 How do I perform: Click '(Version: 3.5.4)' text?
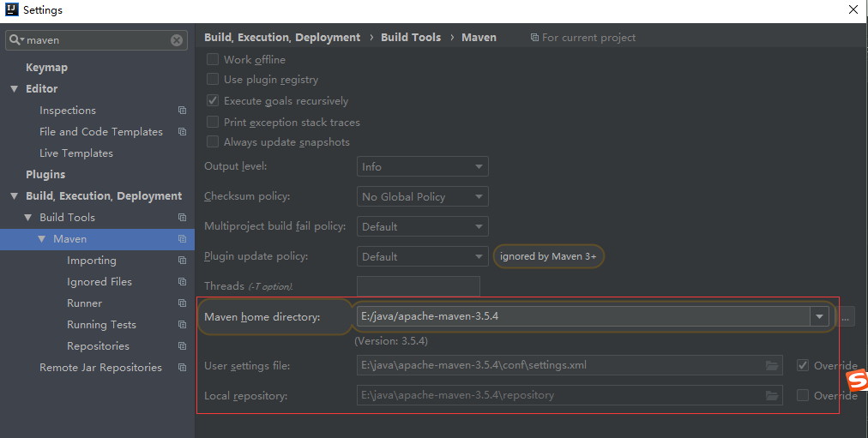(x=391, y=340)
